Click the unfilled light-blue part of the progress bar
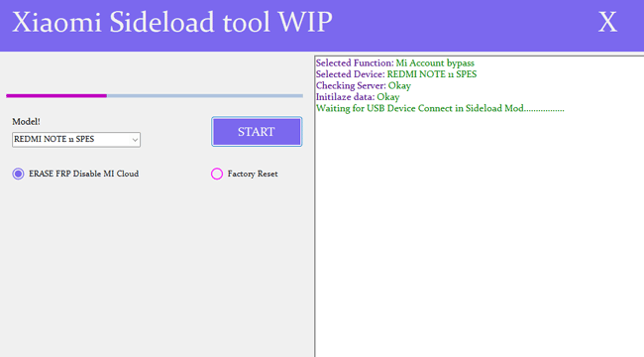644x357 pixels. click(x=205, y=96)
